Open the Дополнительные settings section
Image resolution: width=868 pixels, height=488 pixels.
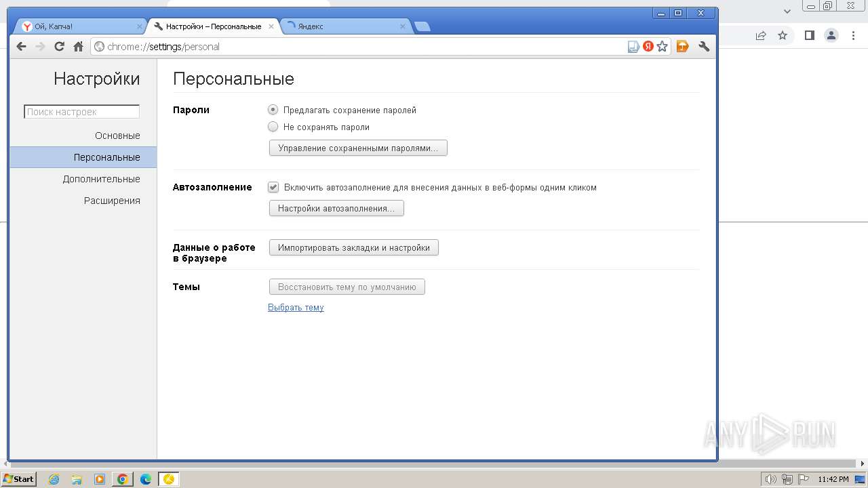(x=102, y=179)
